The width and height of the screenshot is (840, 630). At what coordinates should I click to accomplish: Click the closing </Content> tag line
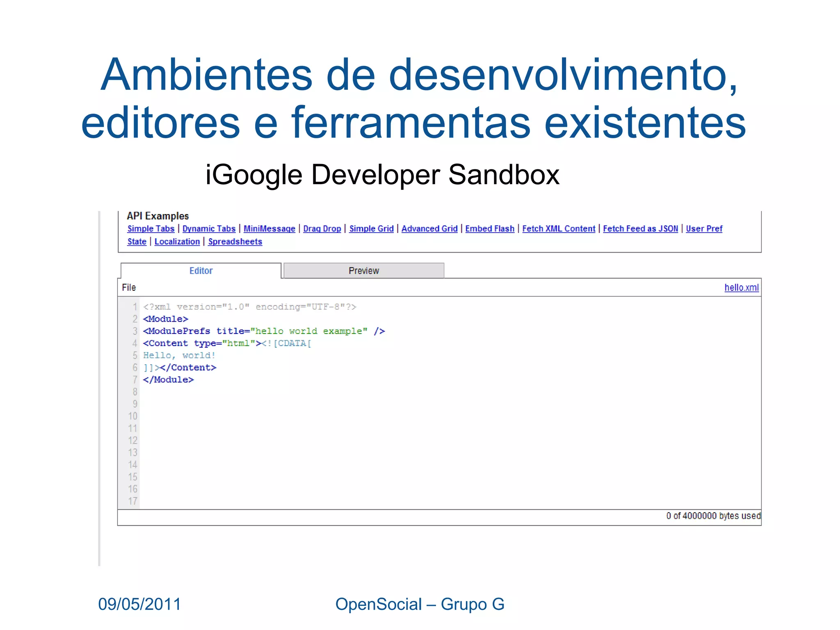(180, 367)
